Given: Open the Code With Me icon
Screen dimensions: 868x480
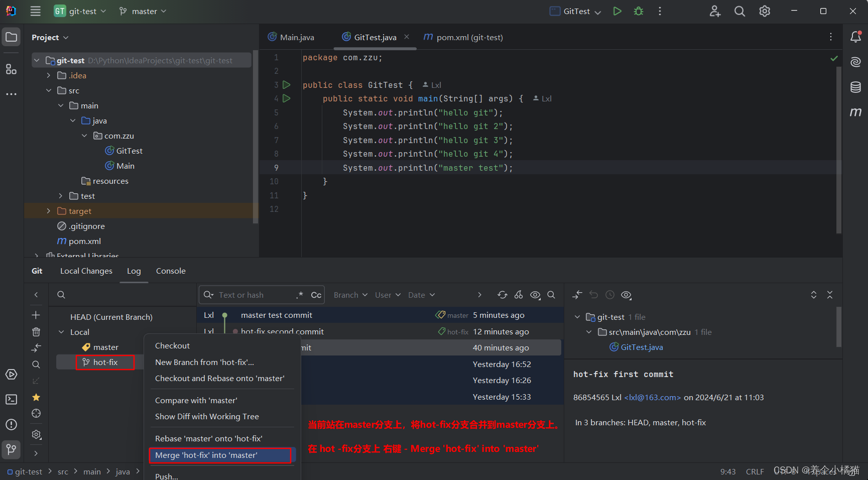Looking at the screenshot, I should [x=715, y=11].
